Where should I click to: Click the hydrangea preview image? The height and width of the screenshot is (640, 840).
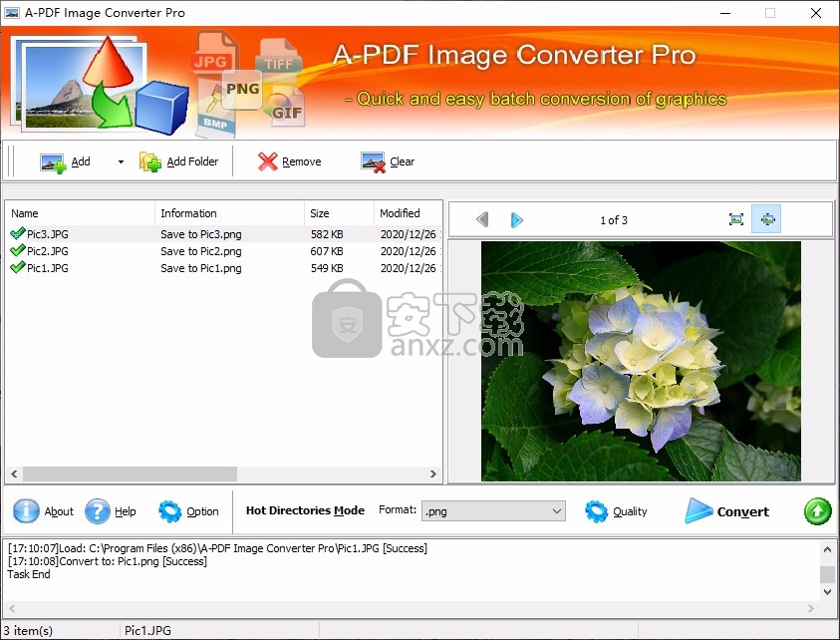point(641,361)
